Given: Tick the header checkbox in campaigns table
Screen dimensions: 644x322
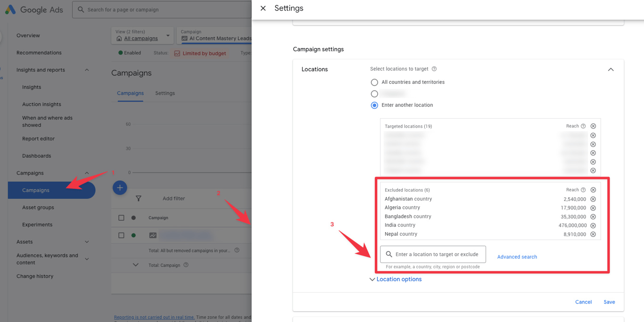Looking at the screenshot, I should click(121, 218).
